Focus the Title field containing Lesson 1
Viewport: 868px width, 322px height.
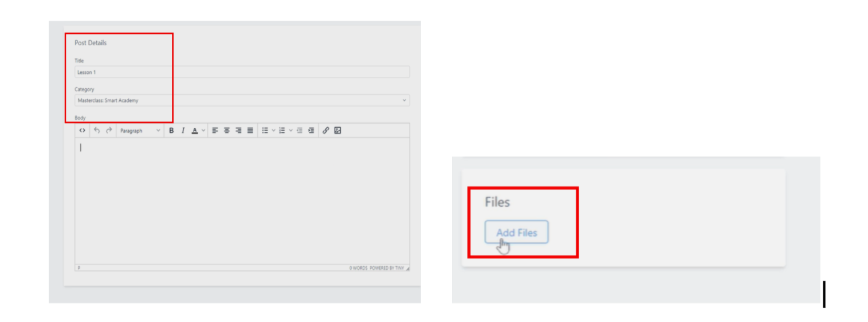(242, 72)
